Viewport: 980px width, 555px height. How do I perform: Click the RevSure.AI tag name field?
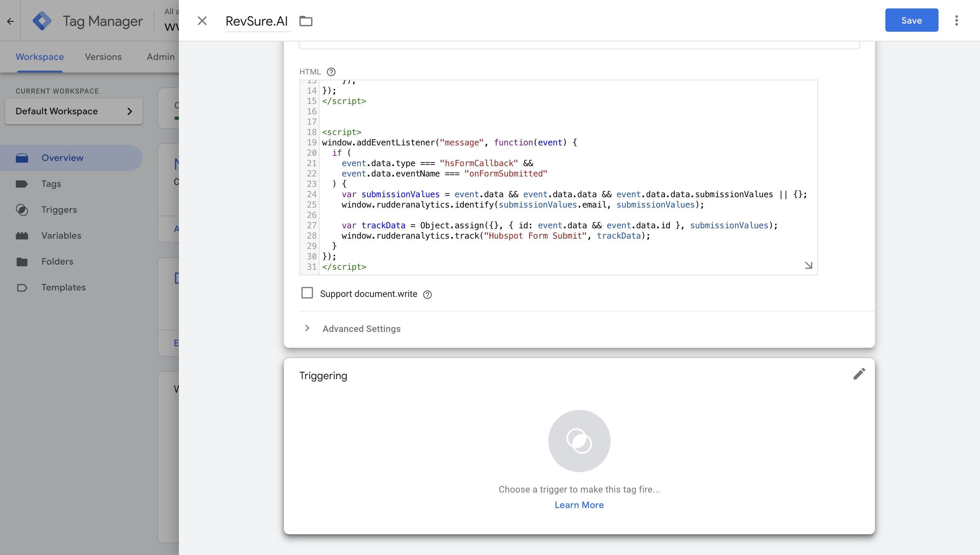click(x=257, y=21)
